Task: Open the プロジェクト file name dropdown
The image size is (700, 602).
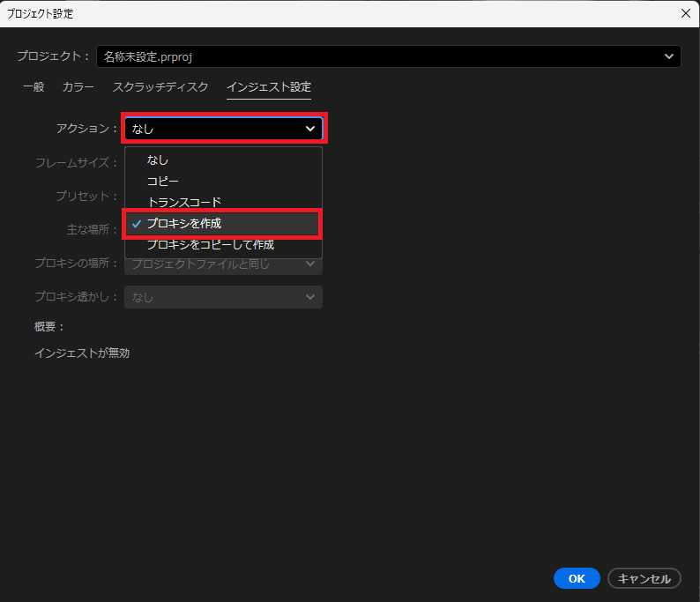Action: pos(388,56)
